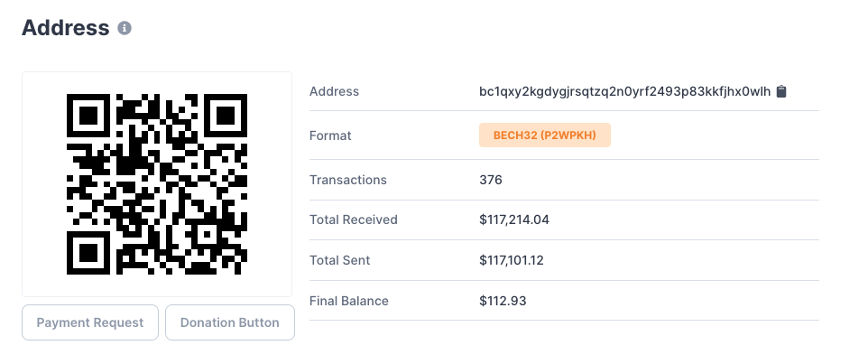Click the Final Balance label
Screen dimensions: 868x364
coord(348,301)
